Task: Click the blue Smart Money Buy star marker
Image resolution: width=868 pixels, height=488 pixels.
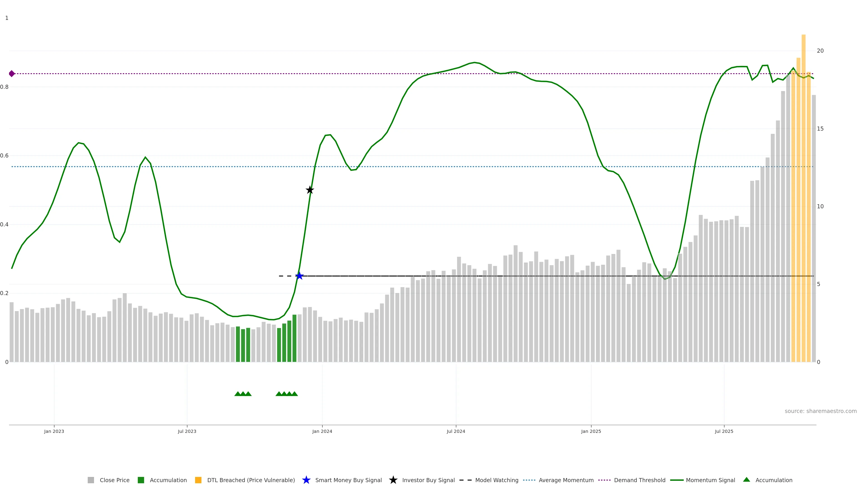Action: coord(299,276)
